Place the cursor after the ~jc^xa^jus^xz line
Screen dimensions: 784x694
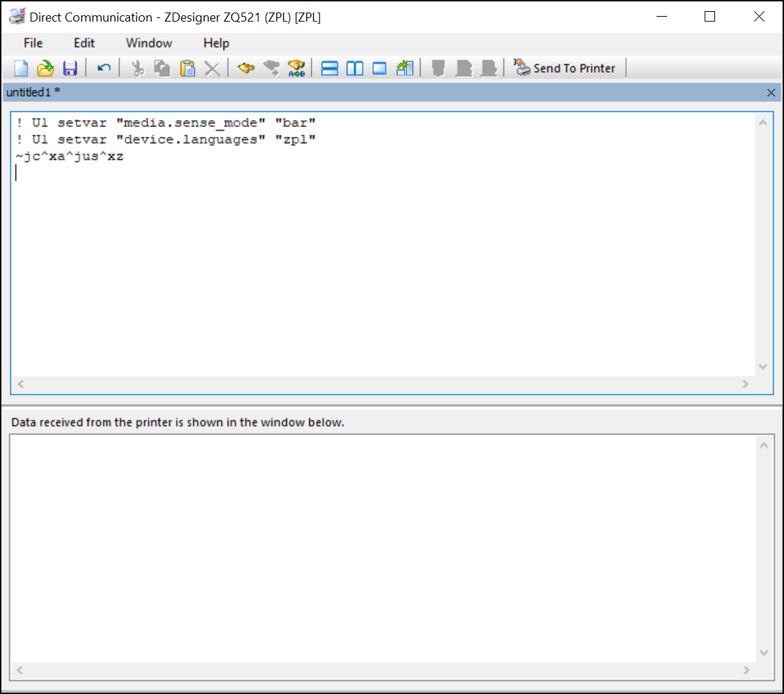click(x=125, y=157)
